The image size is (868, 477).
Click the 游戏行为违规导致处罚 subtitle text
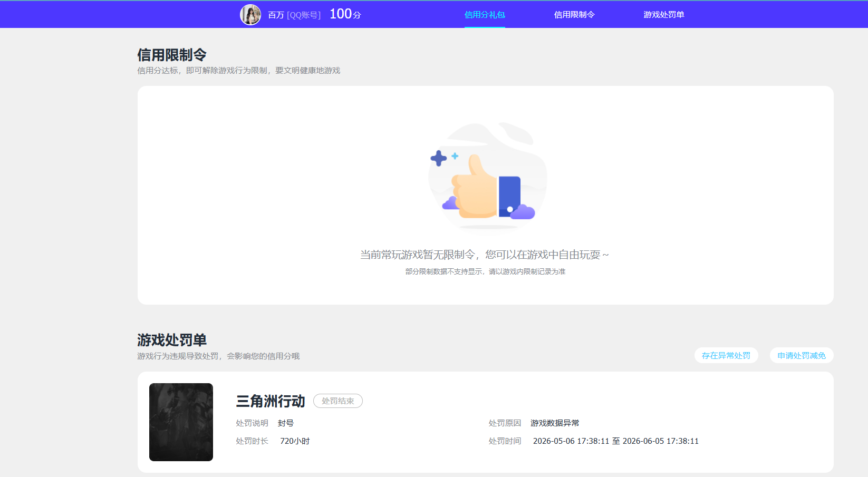(218, 356)
